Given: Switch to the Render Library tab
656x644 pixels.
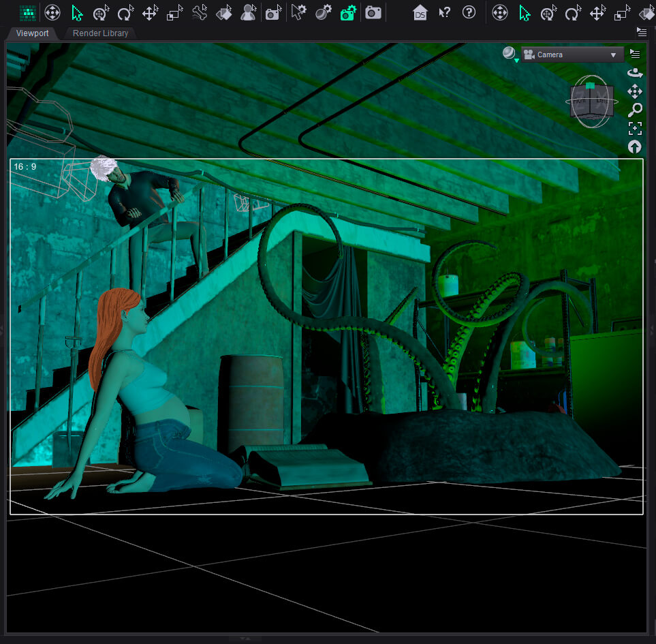Looking at the screenshot, I should 100,33.
